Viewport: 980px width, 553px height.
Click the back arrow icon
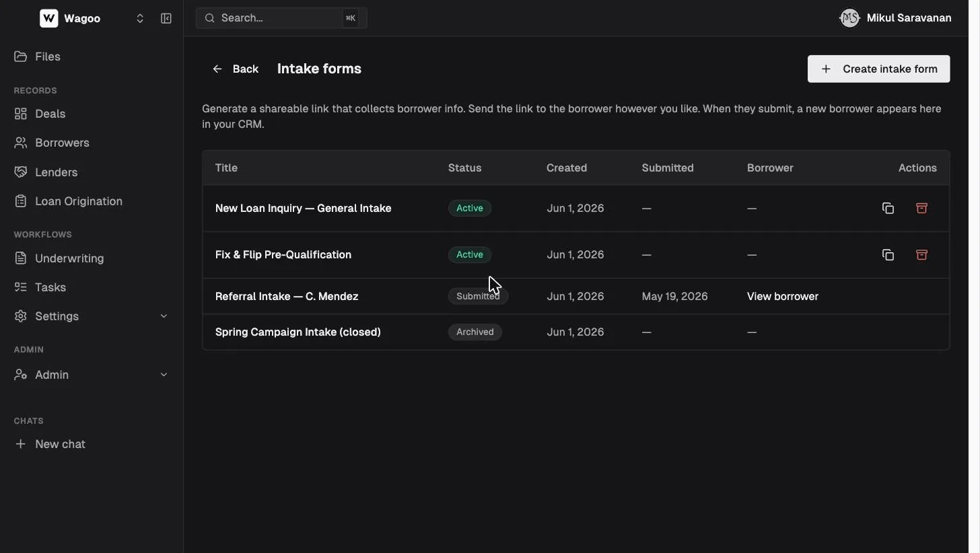217,69
